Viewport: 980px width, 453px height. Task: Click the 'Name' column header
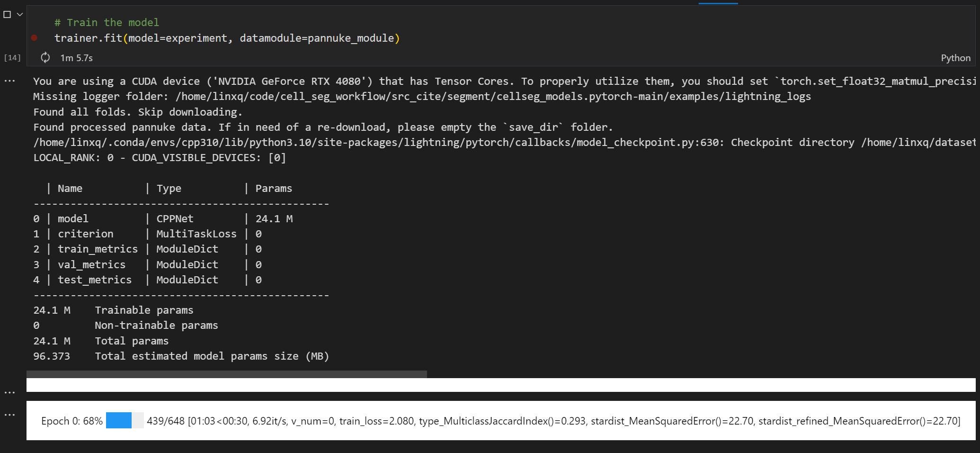click(70, 188)
